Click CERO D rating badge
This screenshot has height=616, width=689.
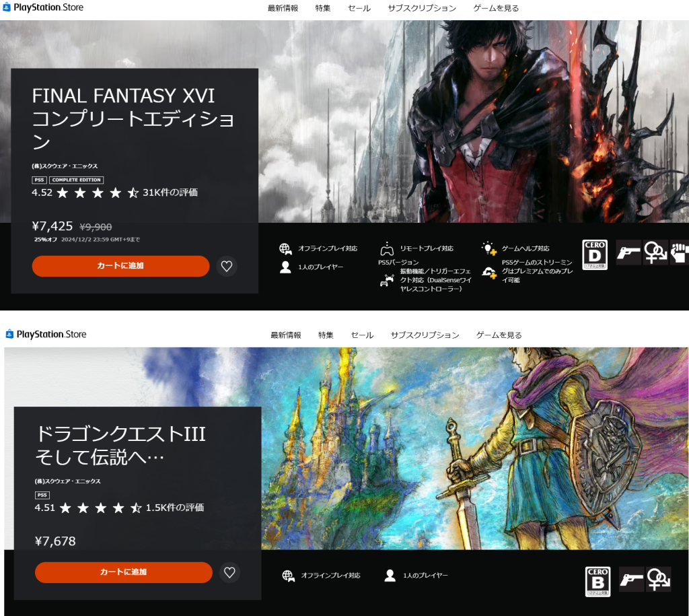[595, 254]
